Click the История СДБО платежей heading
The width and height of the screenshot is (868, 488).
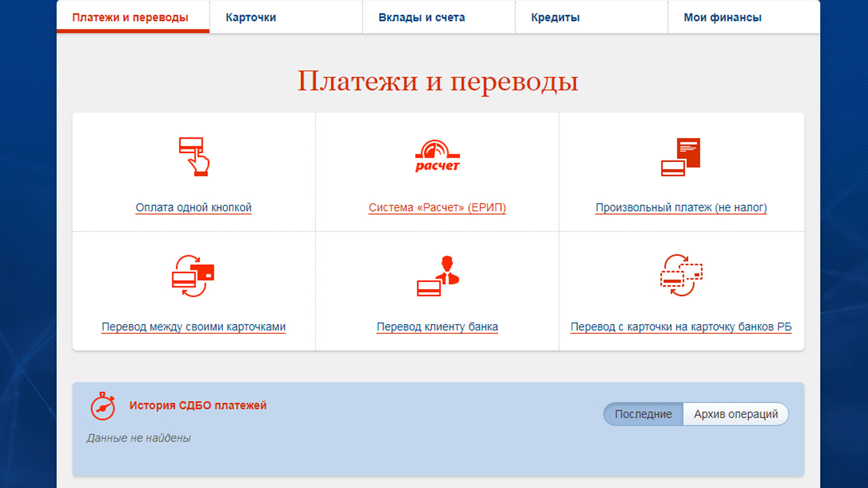tap(198, 405)
